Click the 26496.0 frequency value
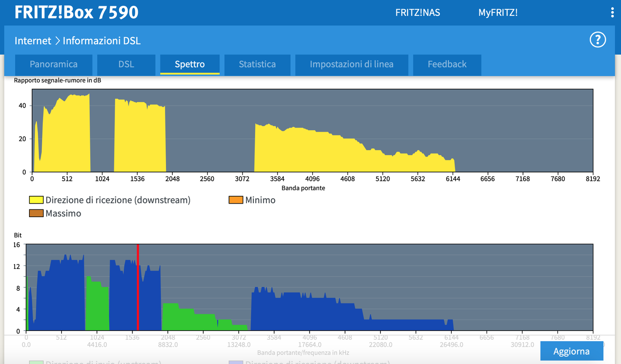The width and height of the screenshot is (621, 364). tap(451, 345)
